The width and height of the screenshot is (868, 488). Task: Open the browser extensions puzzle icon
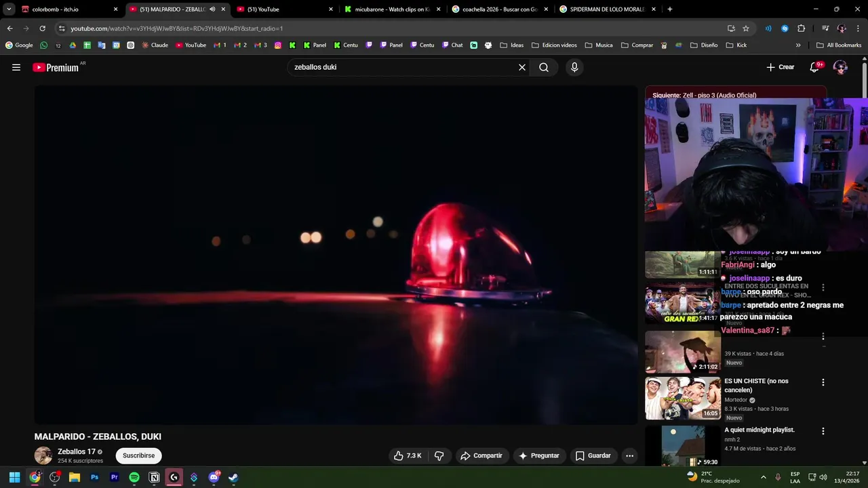click(801, 28)
